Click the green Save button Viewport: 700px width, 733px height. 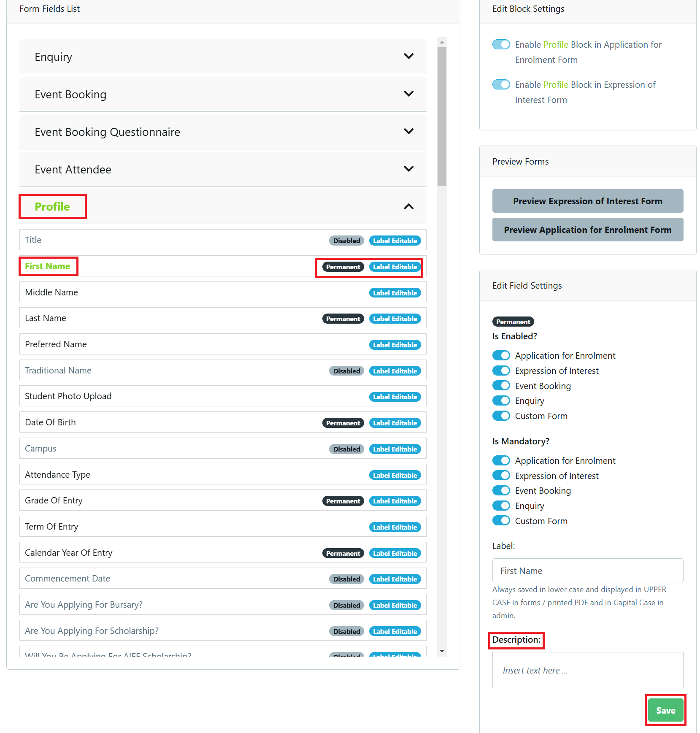665,710
